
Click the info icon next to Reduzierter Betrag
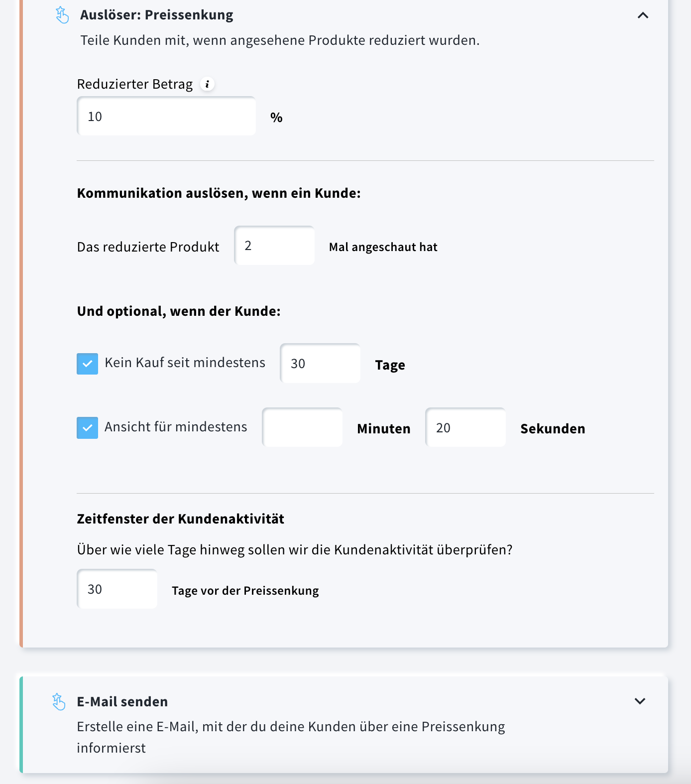(207, 84)
